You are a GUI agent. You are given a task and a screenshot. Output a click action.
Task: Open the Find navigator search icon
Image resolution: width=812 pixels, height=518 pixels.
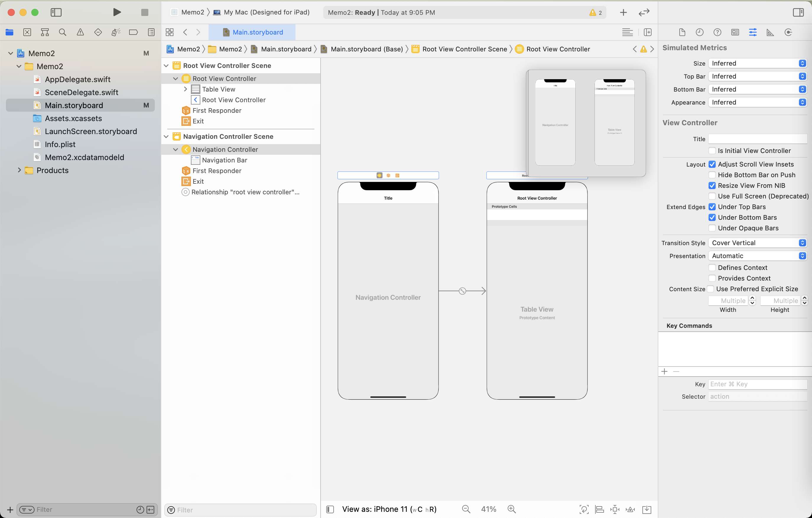62,32
